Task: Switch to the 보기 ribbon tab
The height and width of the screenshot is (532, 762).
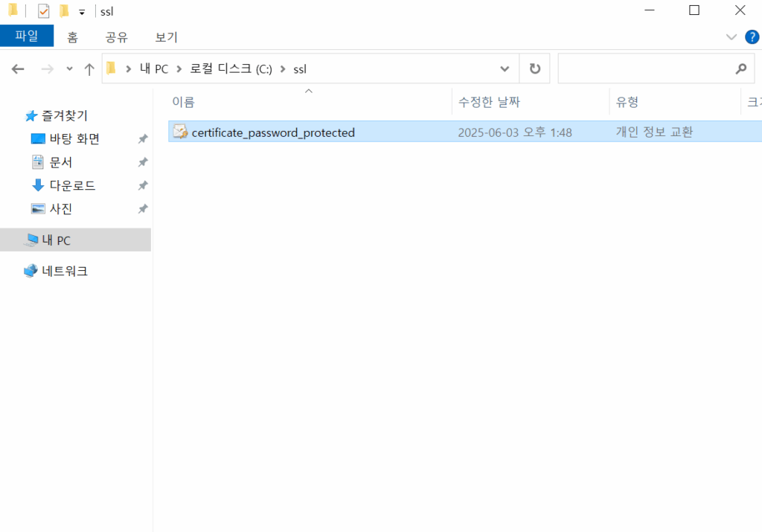Action: point(165,36)
